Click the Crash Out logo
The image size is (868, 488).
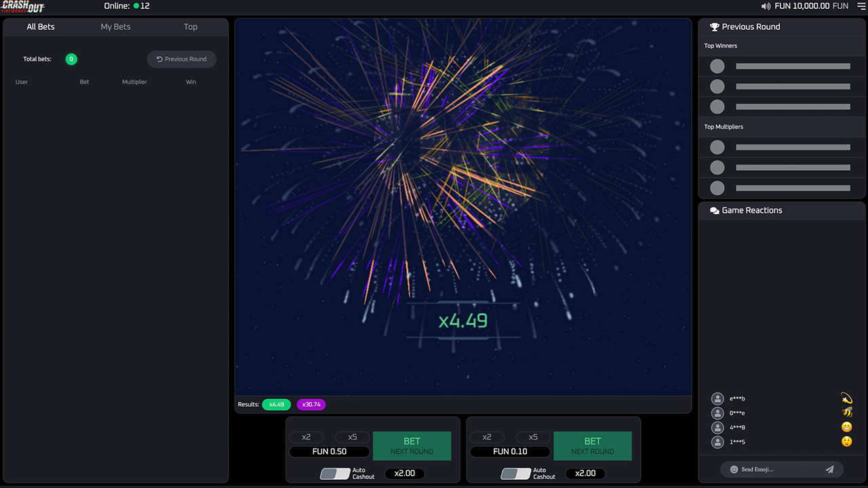pos(23,7)
